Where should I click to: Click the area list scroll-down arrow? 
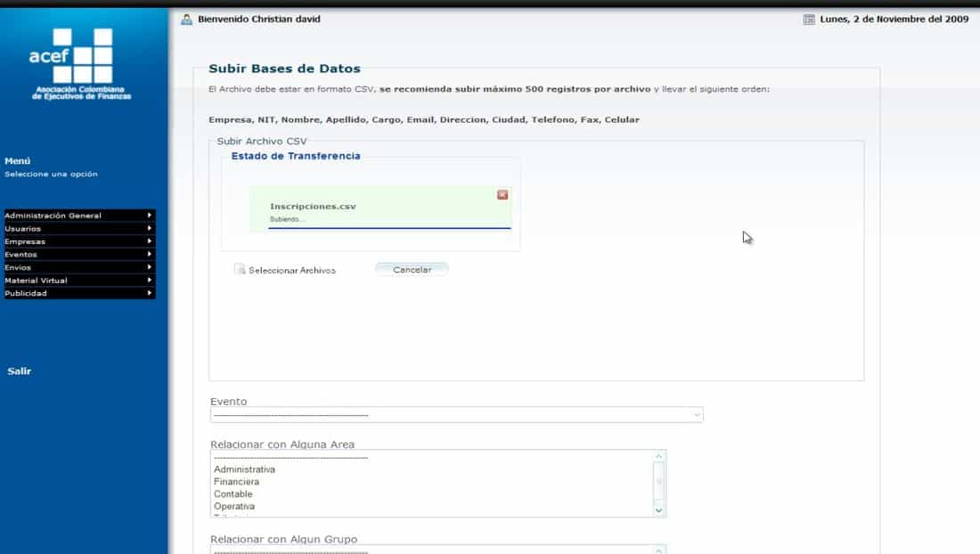pos(658,510)
